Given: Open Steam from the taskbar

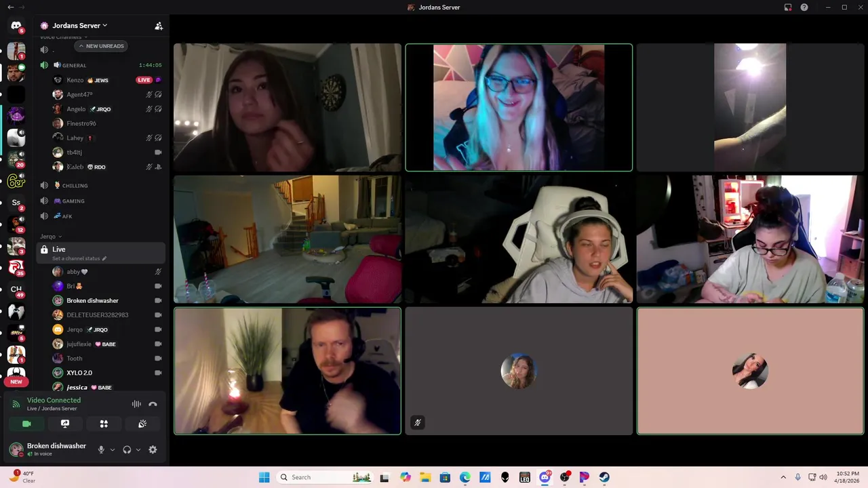Looking at the screenshot, I should click(604, 477).
